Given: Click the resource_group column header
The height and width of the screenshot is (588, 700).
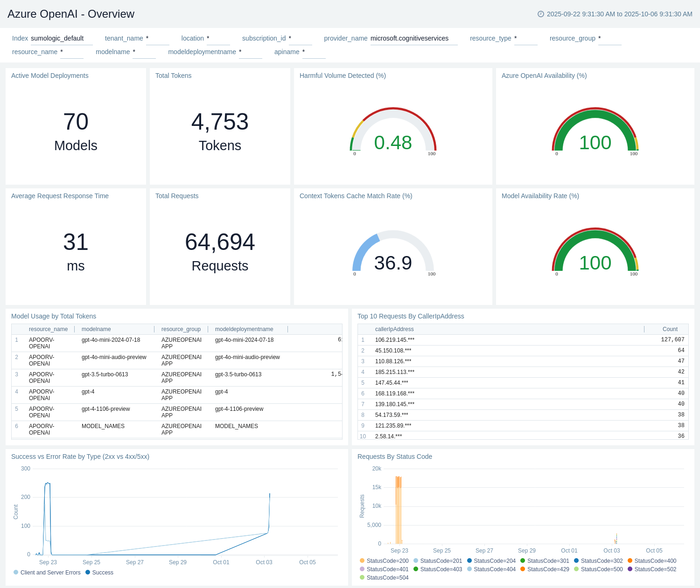Looking at the screenshot, I should [x=181, y=329].
